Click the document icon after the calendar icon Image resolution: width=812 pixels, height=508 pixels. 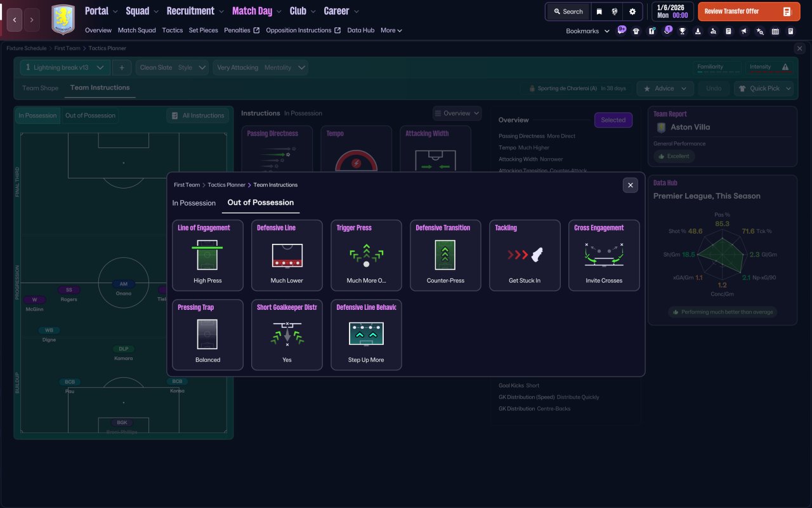(x=790, y=31)
